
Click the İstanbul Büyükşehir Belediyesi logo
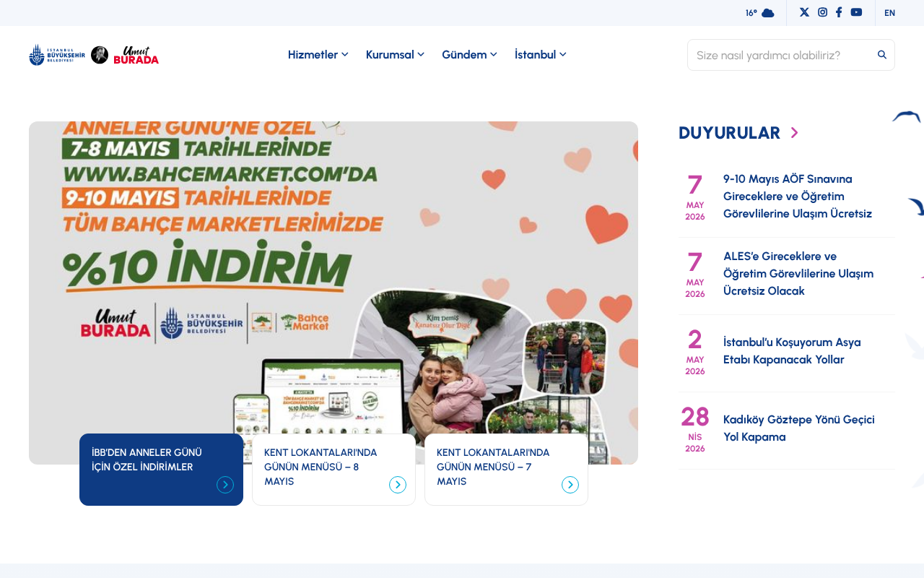57,55
